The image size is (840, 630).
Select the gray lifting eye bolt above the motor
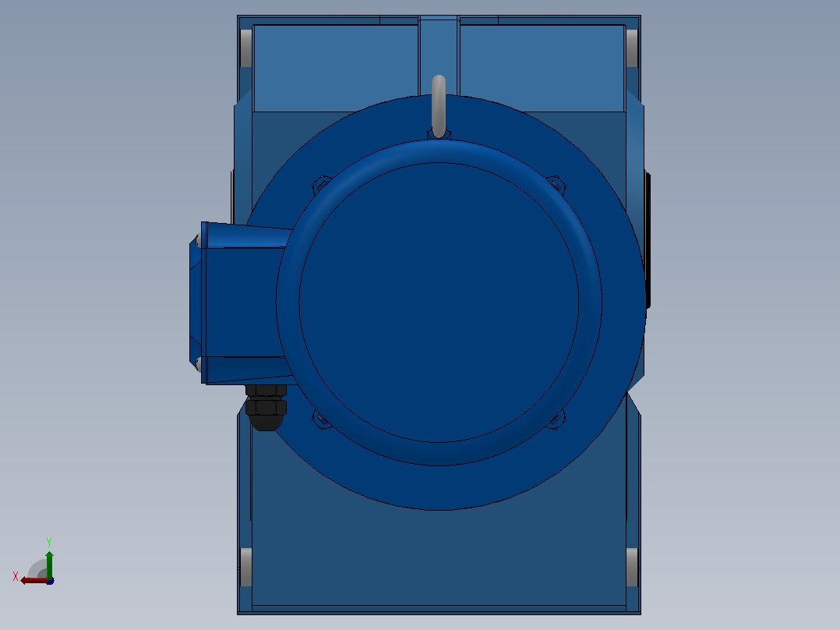pyautogui.click(x=439, y=106)
